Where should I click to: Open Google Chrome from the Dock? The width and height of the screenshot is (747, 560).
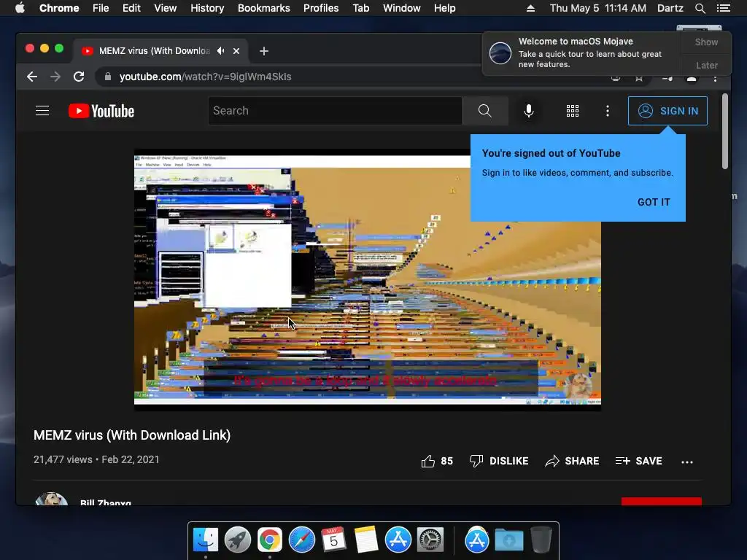(x=270, y=540)
